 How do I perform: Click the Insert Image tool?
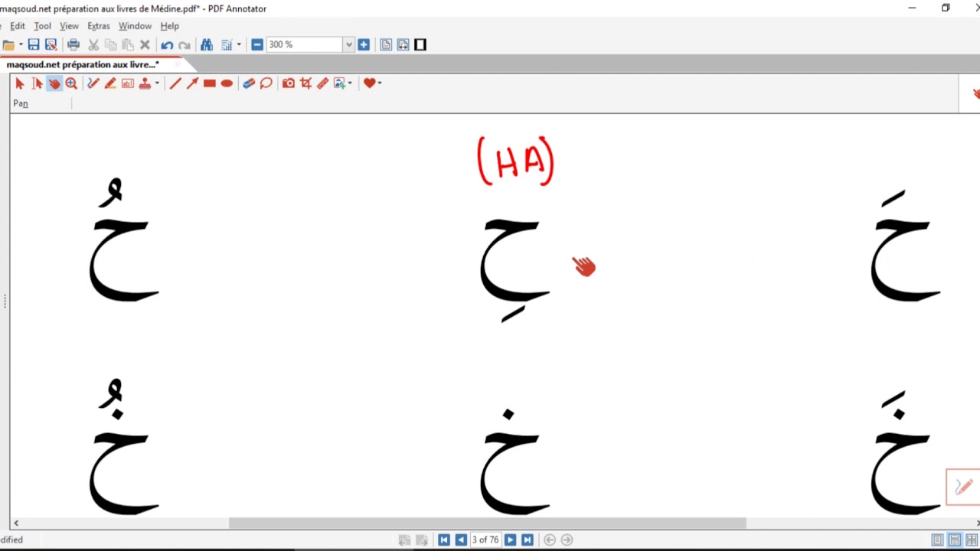[x=340, y=83]
